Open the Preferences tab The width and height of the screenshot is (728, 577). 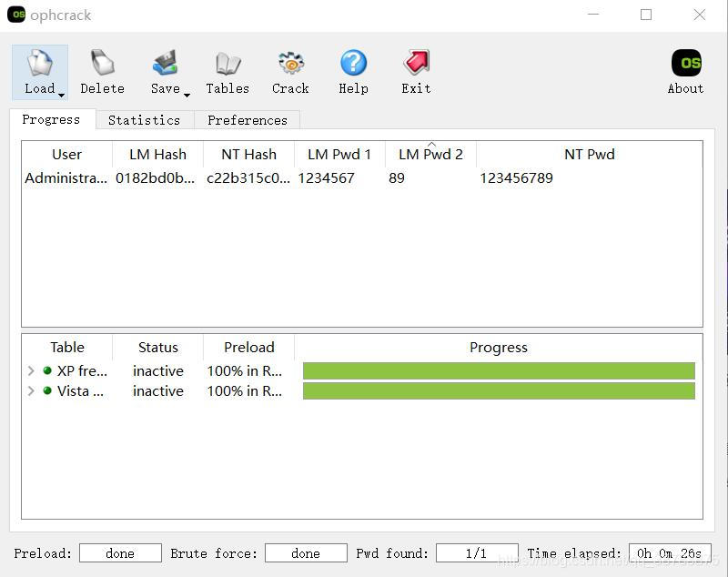click(x=248, y=120)
